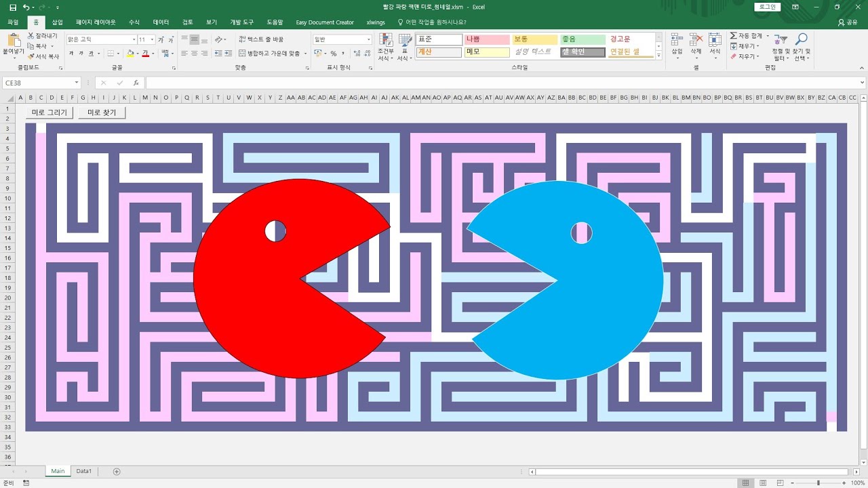Viewport: 868px width, 488px height.
Task: Click the 미로 찾기 button
Action: 102,113
